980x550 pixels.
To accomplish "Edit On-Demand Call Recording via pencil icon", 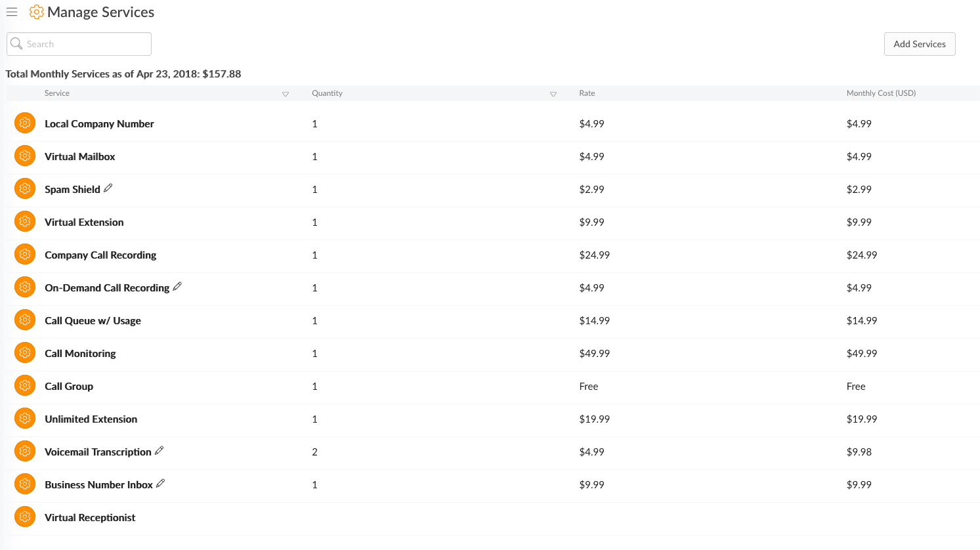I will click(x=177, y=287).
